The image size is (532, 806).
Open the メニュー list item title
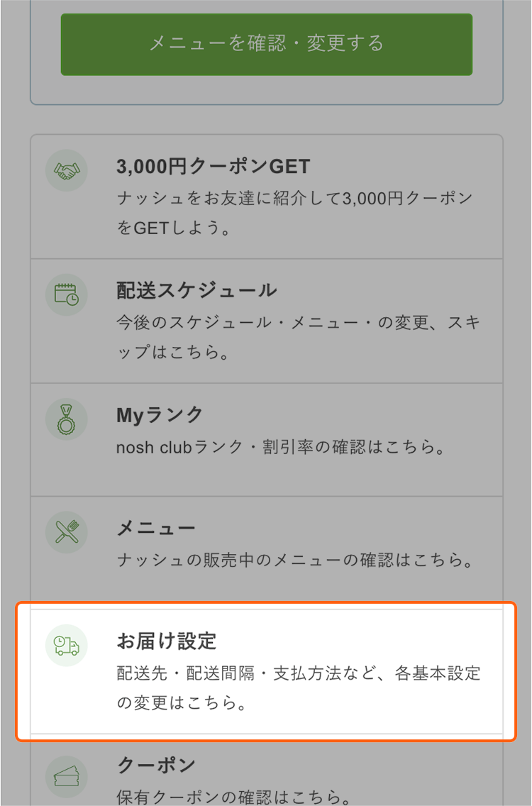click(156, 529)
